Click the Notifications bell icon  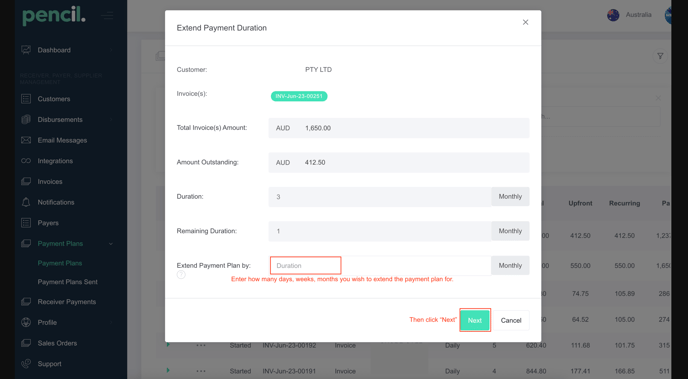(x=26, y=202)
